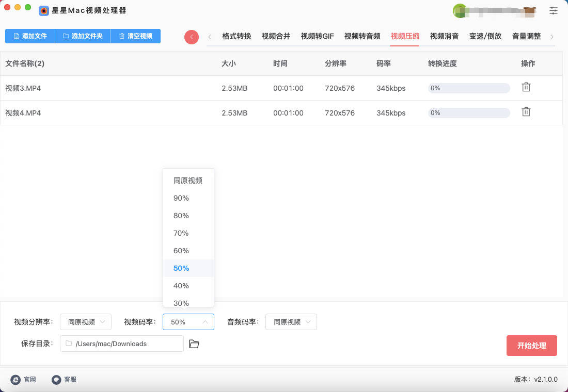Open the settings sliders icon at top right
Screen dimensions: 568x392
(x=554, y=10)
